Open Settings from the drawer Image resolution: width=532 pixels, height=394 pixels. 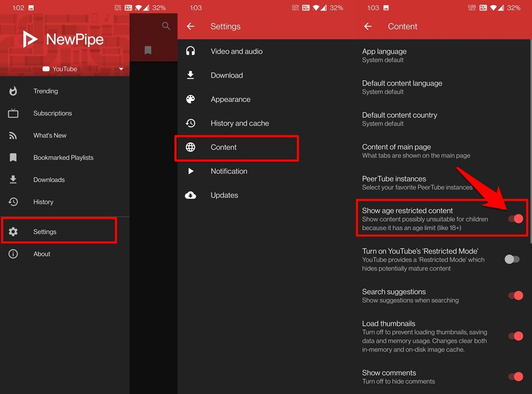click(65, 232)
